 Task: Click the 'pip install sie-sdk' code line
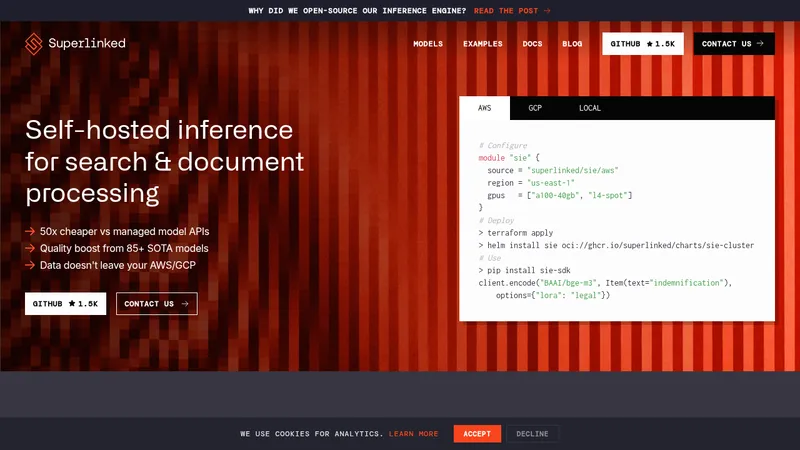click(x=524, y=270)
